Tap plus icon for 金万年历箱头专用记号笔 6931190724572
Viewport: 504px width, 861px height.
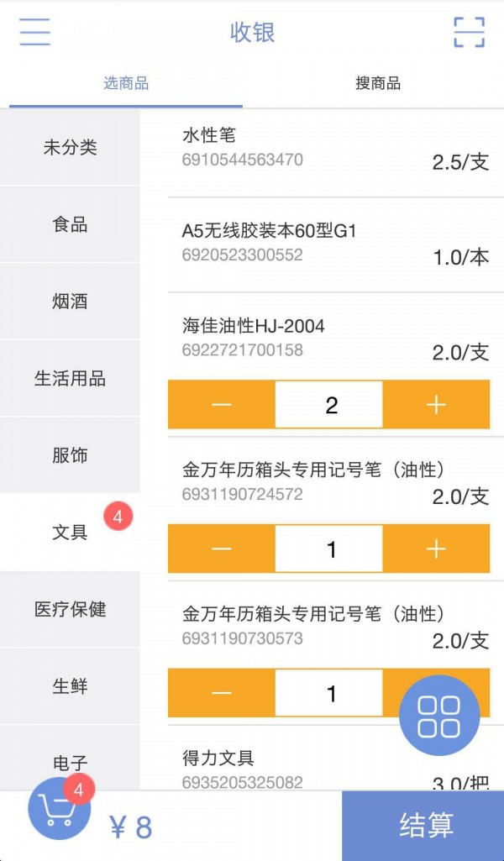coord(436,549)
